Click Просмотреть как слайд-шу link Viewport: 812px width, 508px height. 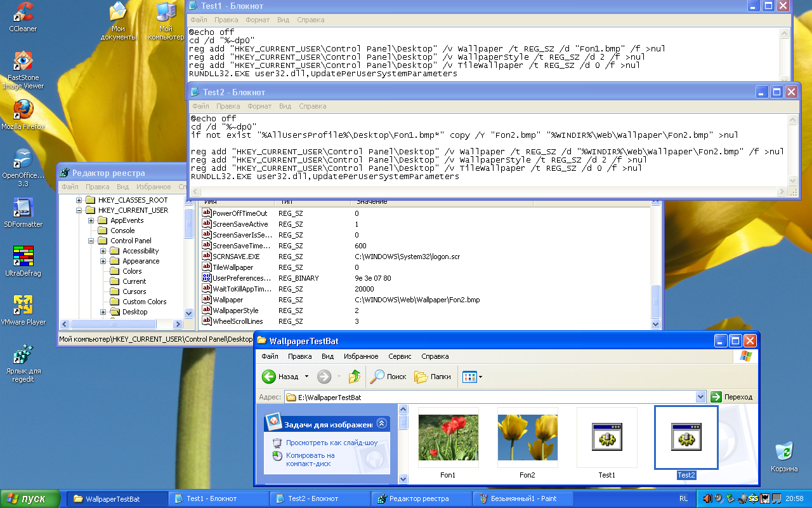click(x=331, y=443)
